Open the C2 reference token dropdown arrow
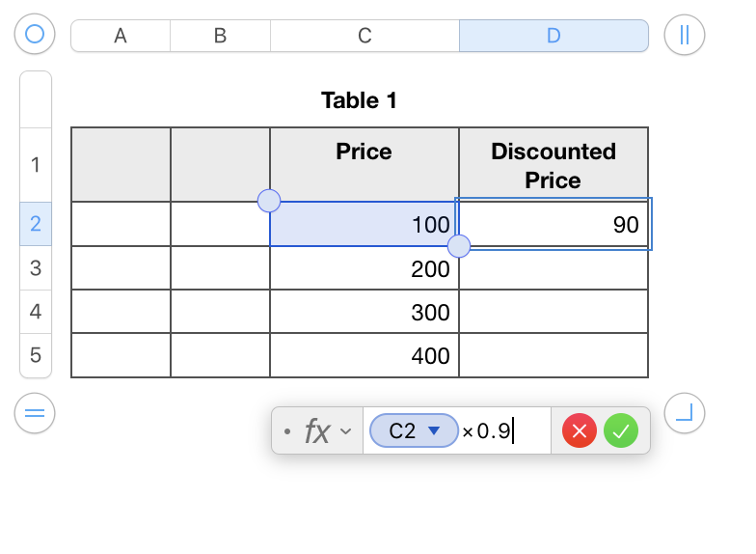This screenshot has height=554, width=756. pyautogui.click(x=434, y=430)
